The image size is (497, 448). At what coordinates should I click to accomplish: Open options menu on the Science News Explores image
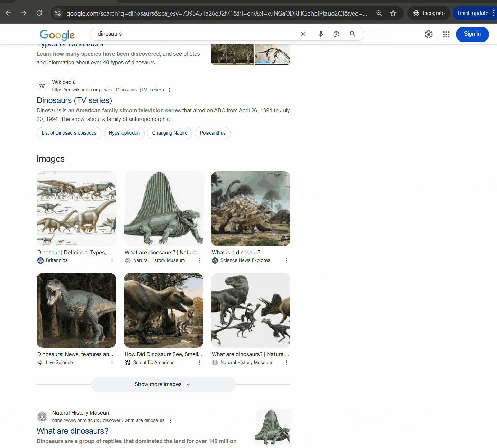coord(286,260)
